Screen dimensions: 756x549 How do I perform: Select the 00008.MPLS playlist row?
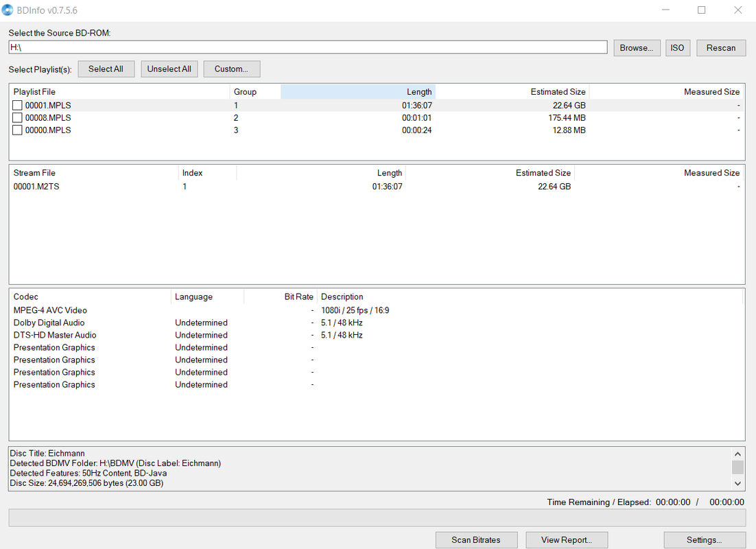coord(377,118)
